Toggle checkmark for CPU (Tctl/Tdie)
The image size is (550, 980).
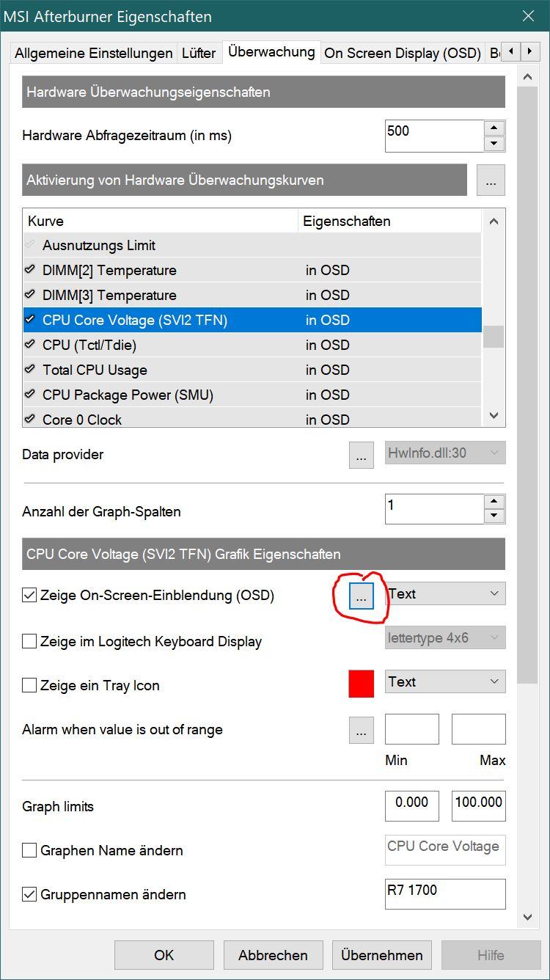30,345
